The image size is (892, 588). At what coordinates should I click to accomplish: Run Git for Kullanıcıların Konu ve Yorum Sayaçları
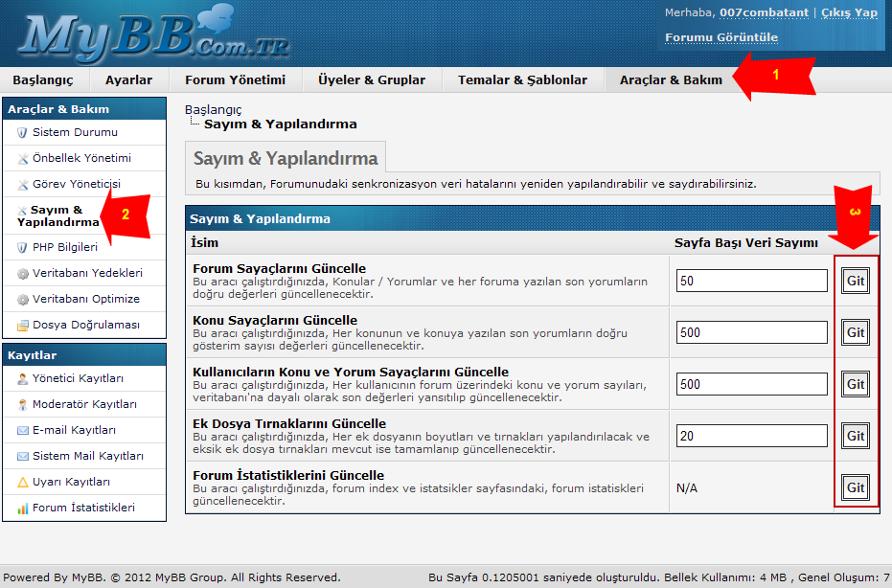tap(856, 384)
